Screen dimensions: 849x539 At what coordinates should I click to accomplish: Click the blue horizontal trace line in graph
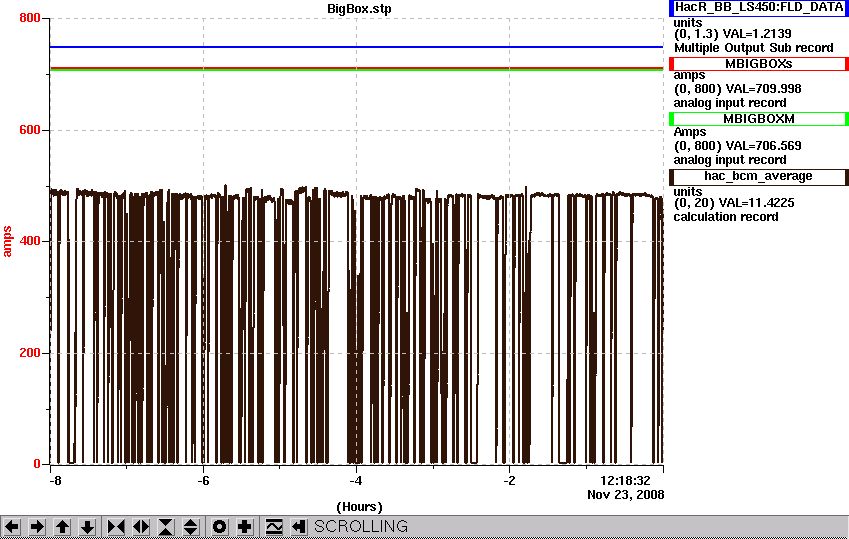(x=356, y=47)
